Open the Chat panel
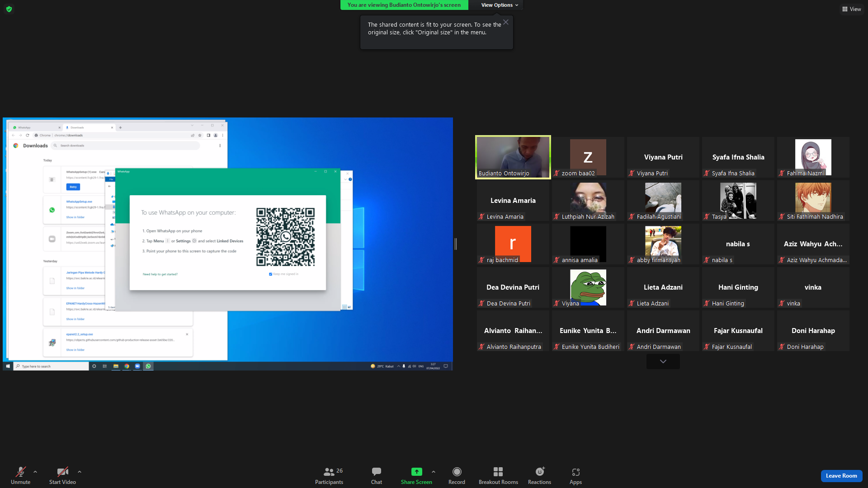The height and width of the screenshot is (488, 868). (x=377, y=475)
